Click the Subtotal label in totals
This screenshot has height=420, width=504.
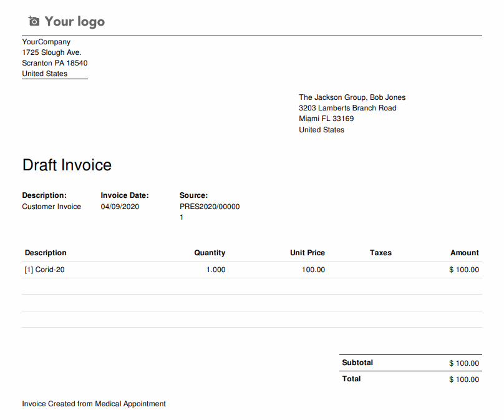(357, 363)
